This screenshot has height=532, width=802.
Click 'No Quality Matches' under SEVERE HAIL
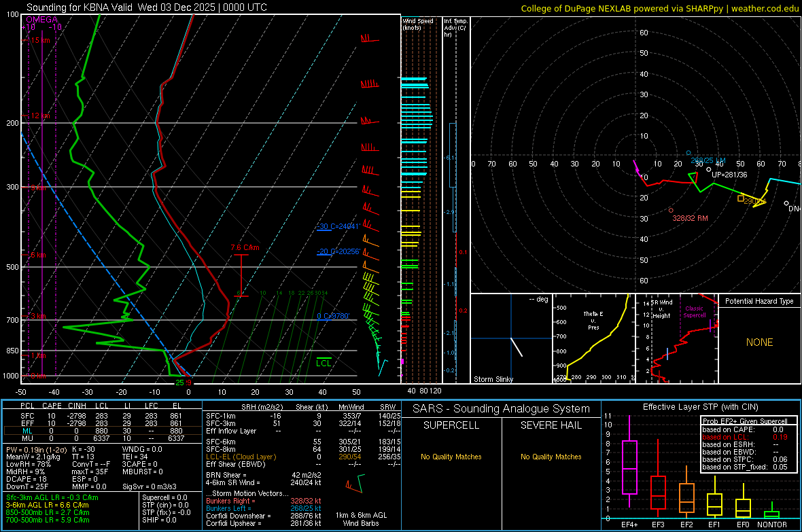click(x=551, y=457)
